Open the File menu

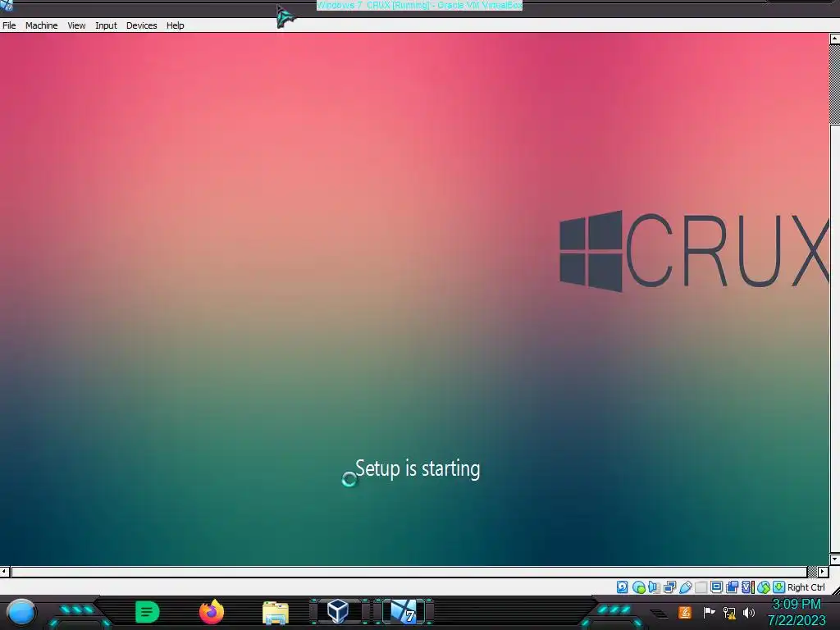(9, 25)
